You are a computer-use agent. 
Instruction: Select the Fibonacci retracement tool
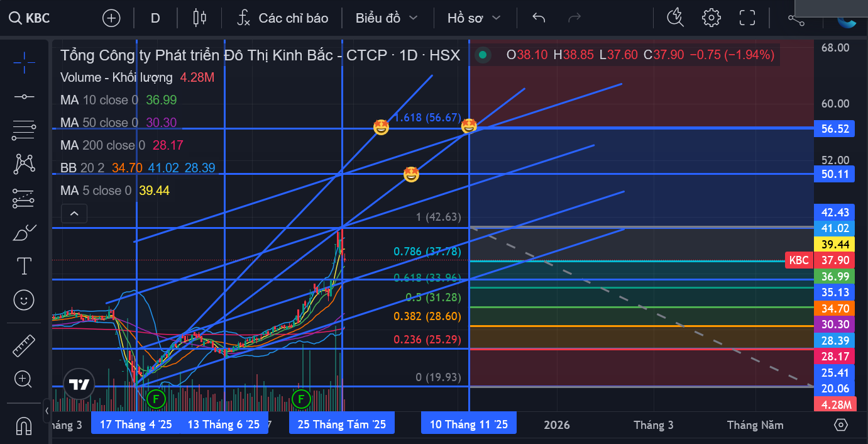[24, 130]
